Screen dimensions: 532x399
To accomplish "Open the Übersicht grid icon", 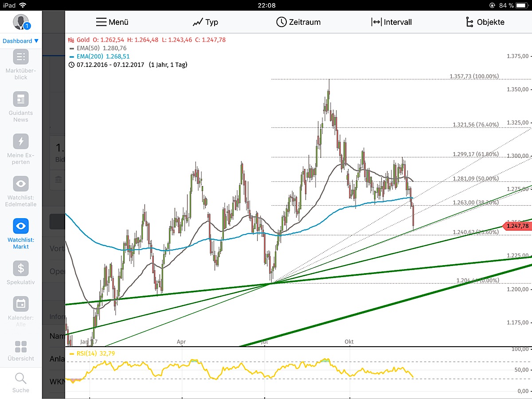I will [20, 346].
